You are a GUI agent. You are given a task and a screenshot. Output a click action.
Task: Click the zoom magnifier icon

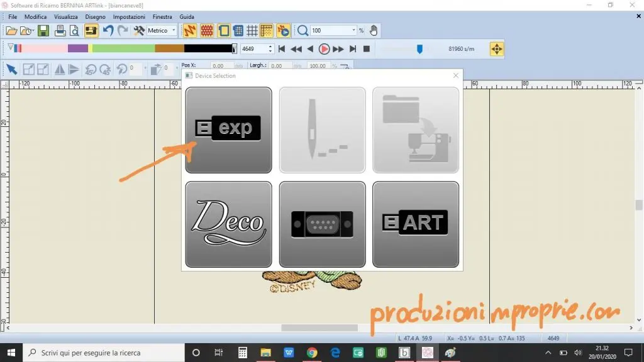point(303,31)
